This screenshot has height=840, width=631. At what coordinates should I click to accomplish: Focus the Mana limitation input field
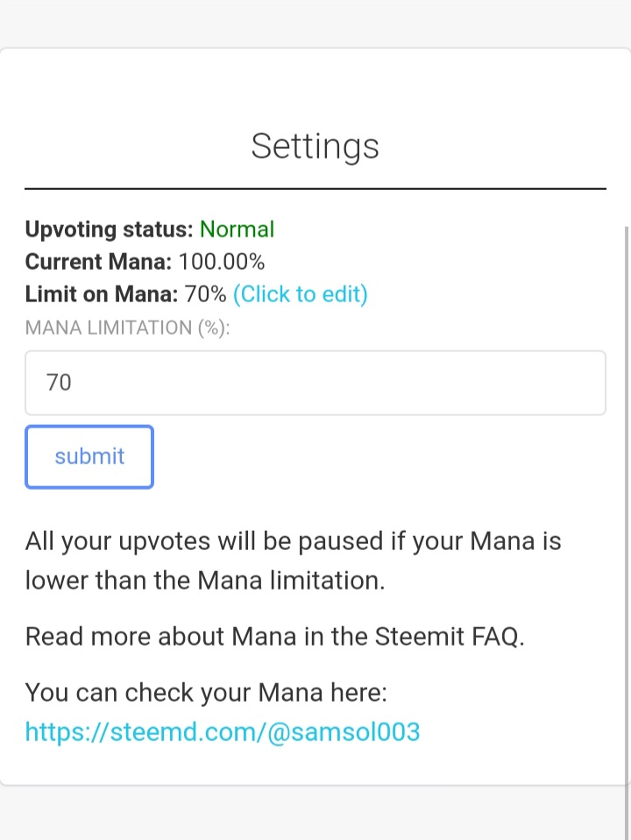coord(315,383)
